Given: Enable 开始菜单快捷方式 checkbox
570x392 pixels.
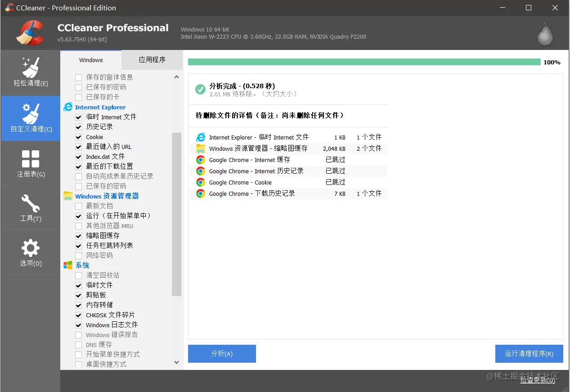Looking at the screenshot, I should [x=79, y=355].
